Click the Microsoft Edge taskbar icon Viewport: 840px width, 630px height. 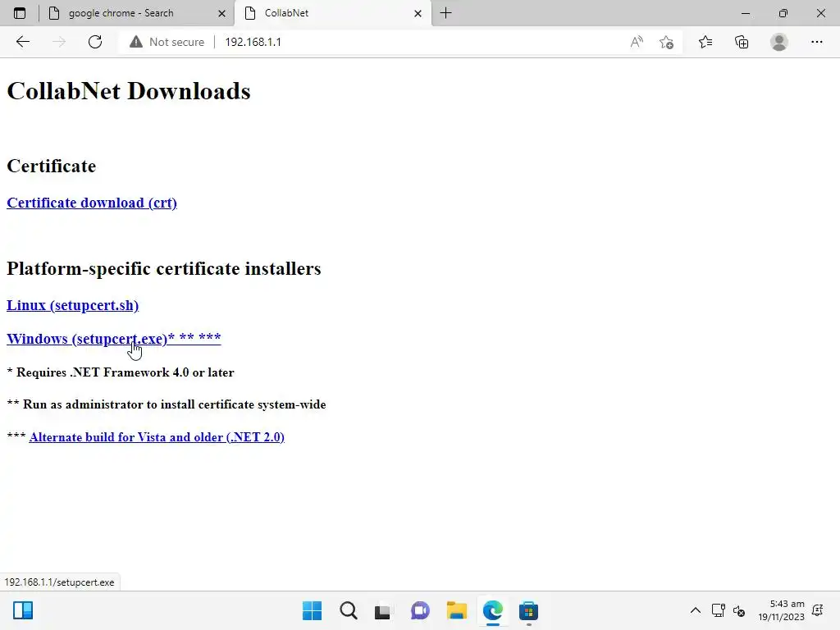coord(492,610)
